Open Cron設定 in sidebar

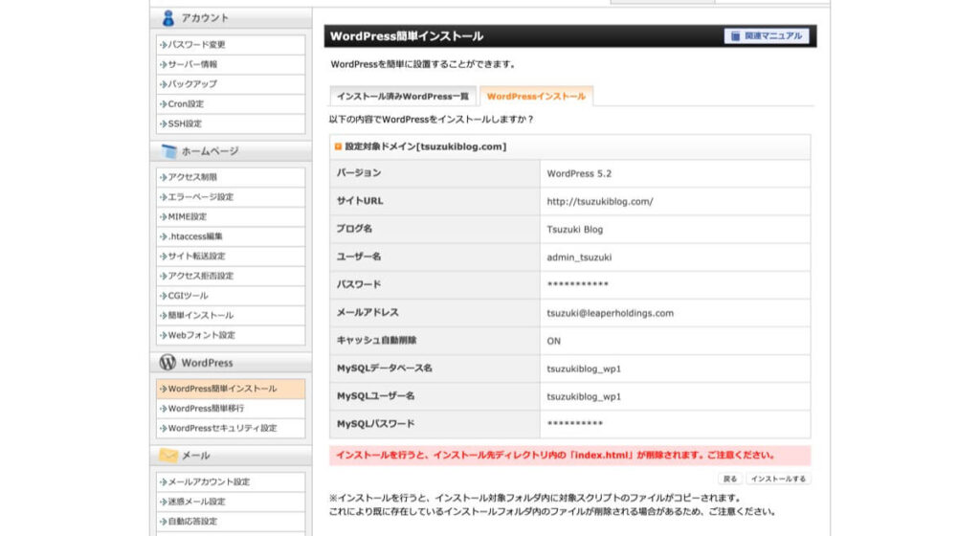231,103
